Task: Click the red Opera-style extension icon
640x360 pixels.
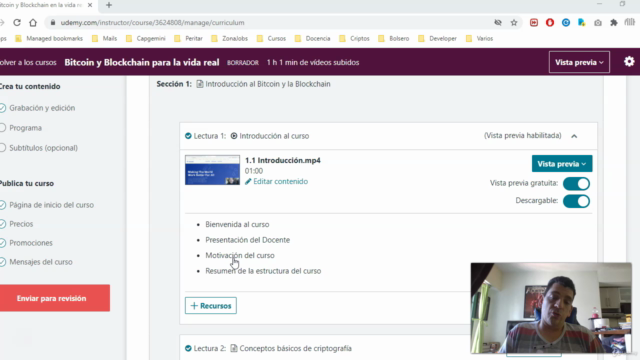Action: (550, 22)
